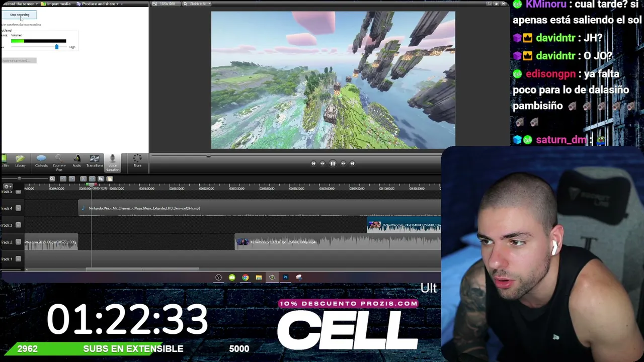
Task: Jump to next clip in preview
Action: (x=352, y=163)
